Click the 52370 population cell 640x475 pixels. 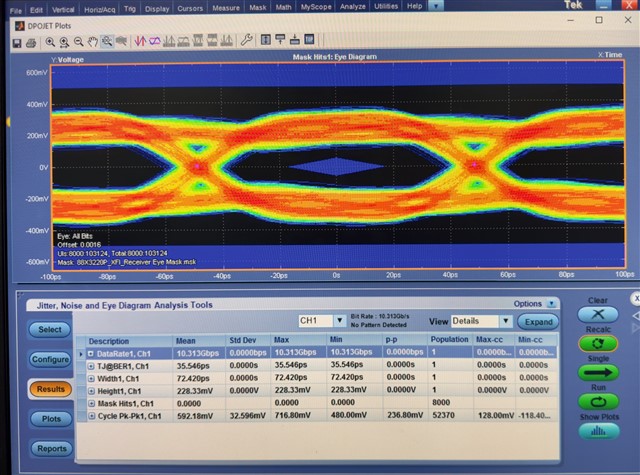[x=443, y=415]
